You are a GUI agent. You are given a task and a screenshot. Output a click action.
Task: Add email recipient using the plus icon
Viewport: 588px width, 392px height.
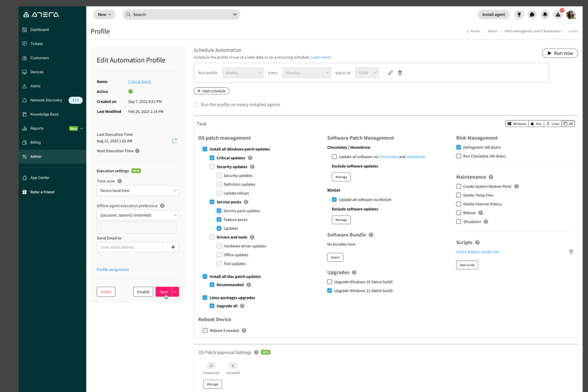coord(173,247)
